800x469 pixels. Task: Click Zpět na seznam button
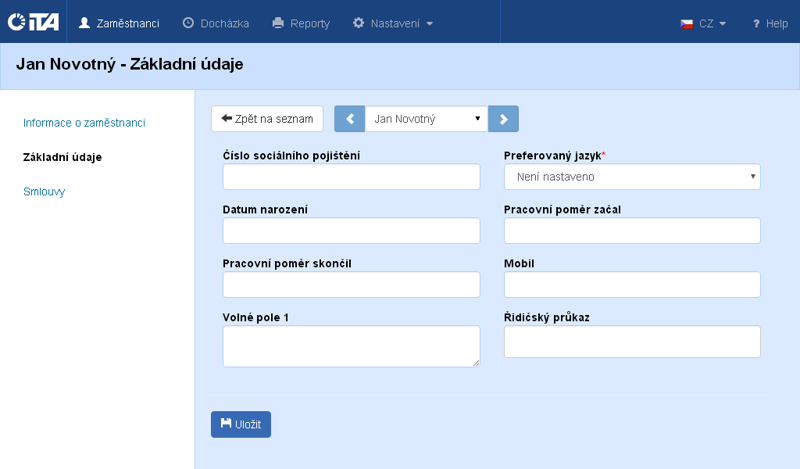[267, 119]
